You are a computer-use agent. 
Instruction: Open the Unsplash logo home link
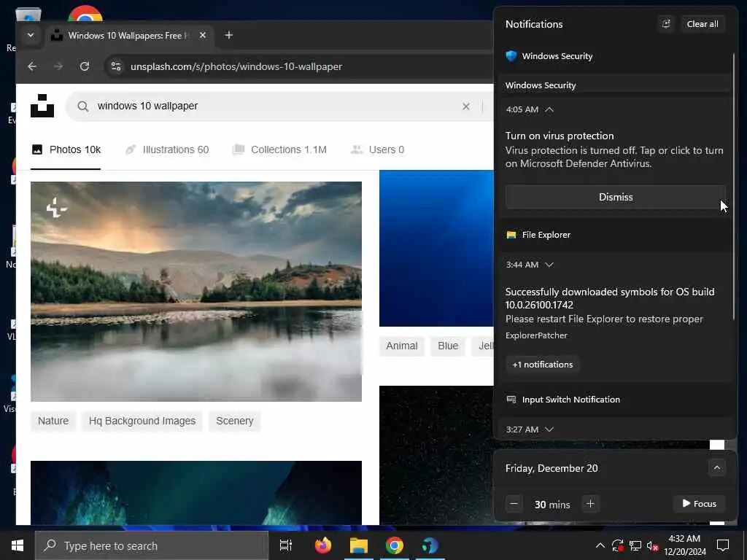pyautogui.click(x=42, y=106)
